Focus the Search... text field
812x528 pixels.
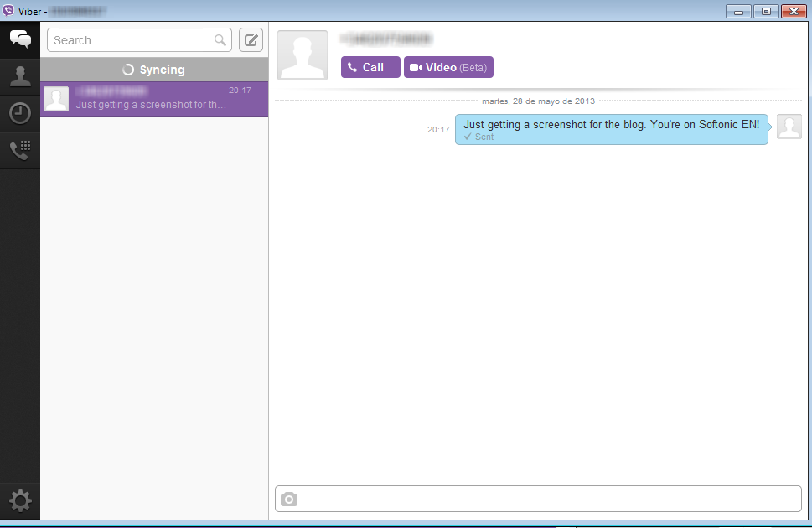130,40
